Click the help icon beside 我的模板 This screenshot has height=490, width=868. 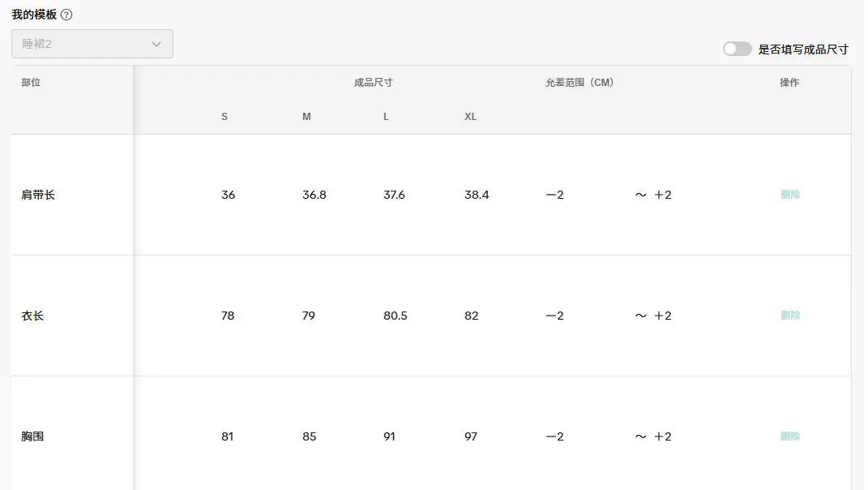tap(66, 15)
